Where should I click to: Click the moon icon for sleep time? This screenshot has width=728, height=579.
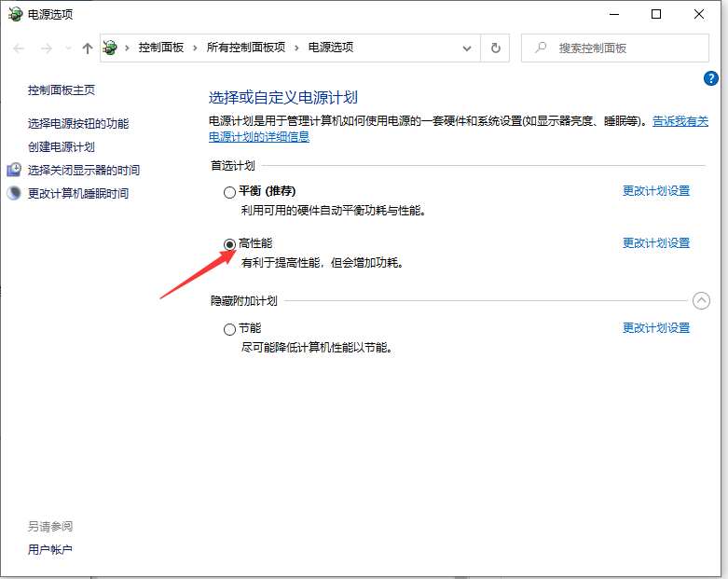14,193
